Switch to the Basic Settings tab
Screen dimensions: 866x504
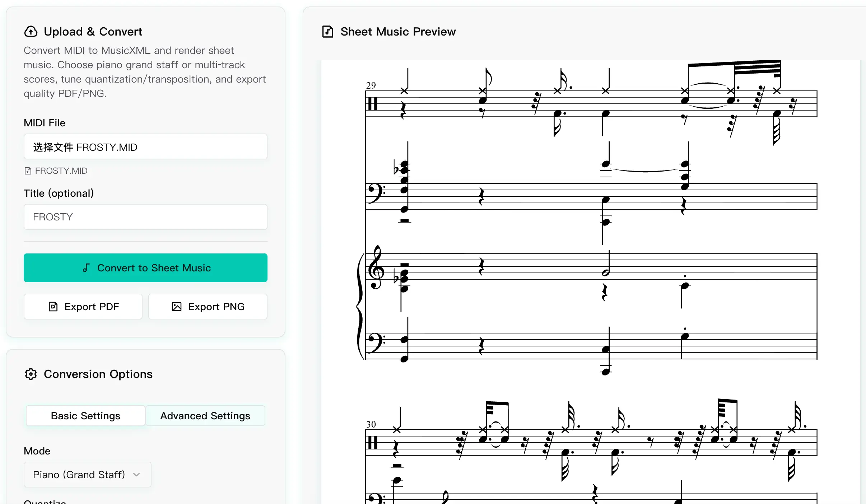tap(85, 416)
